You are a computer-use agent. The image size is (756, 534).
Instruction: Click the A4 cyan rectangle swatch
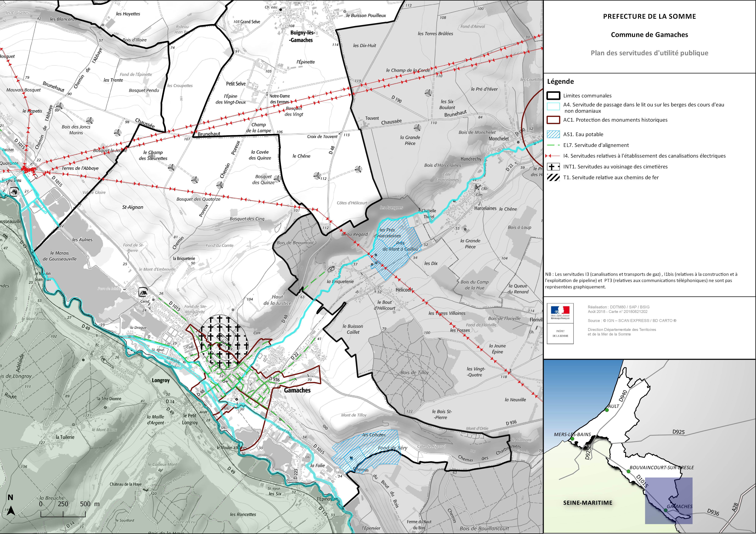[553, 106]
